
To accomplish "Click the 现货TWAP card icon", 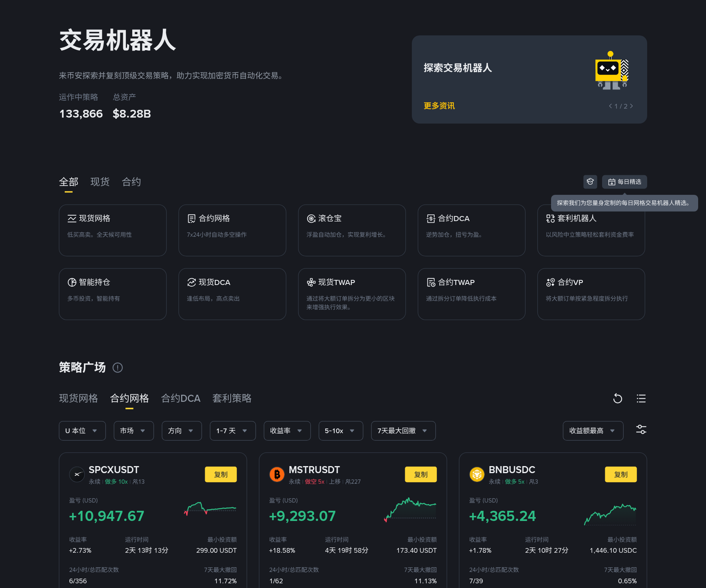I will 311,282.
